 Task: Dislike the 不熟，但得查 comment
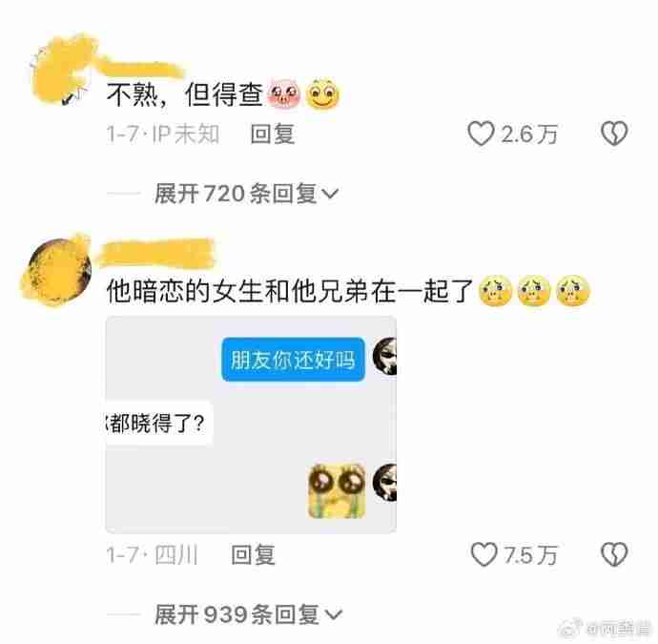point(614,134)
